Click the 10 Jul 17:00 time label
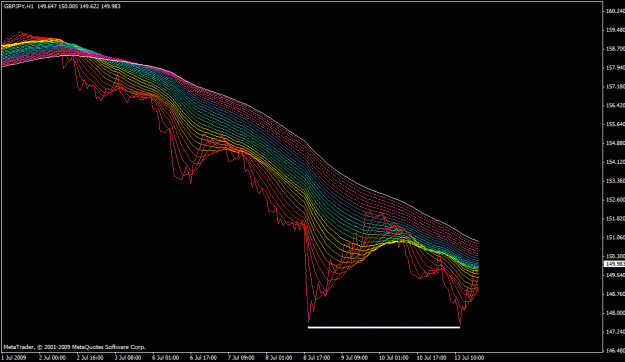The height and width of the screenshot is (362, 625). pyautogui.click(x=431, y=358)
